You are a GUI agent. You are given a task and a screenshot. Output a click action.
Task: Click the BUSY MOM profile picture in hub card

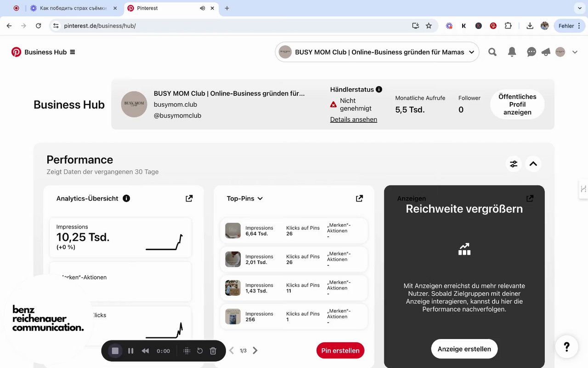point(134,104)
